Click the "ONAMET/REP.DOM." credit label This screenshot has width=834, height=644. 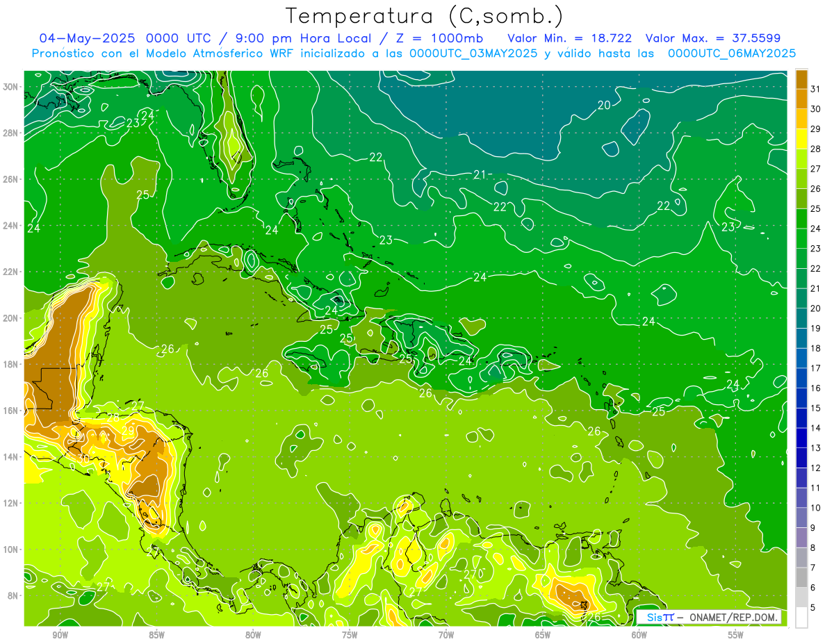pos(733,617)
